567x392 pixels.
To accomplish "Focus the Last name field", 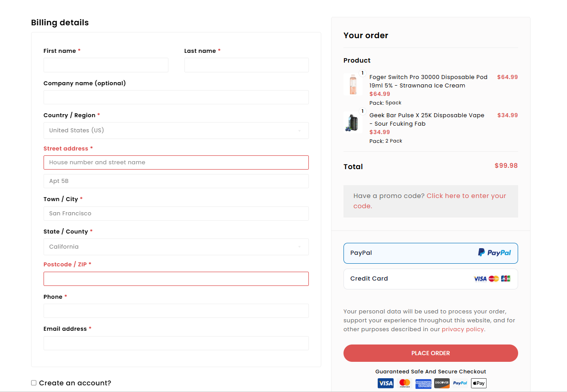I will 247,65.
